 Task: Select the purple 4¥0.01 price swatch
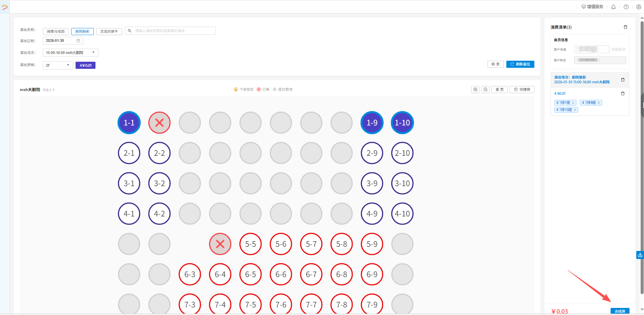(85, 65)
